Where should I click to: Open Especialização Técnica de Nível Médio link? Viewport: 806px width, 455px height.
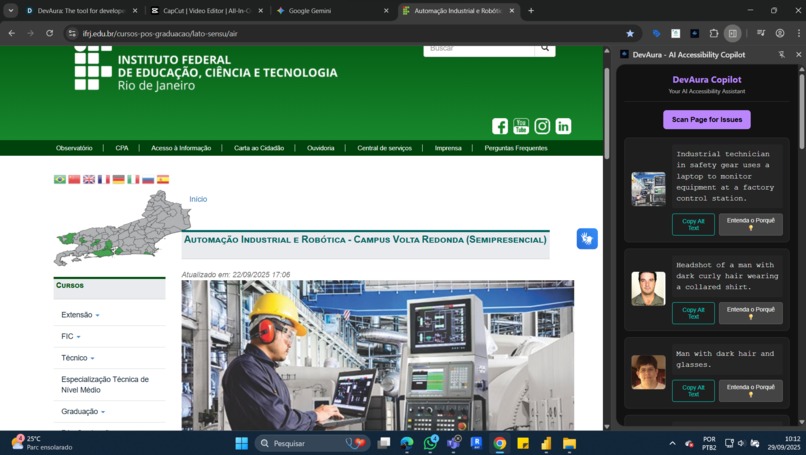(x=105, y=385)
